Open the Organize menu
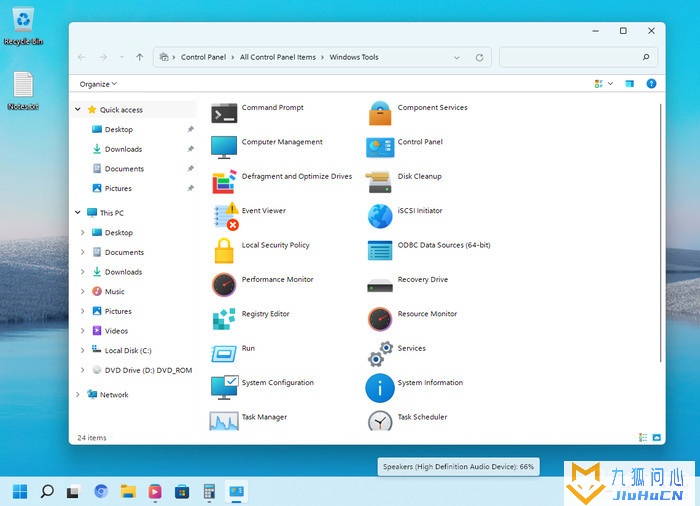Viewport: 700px width, 506px height. (98, 84)
